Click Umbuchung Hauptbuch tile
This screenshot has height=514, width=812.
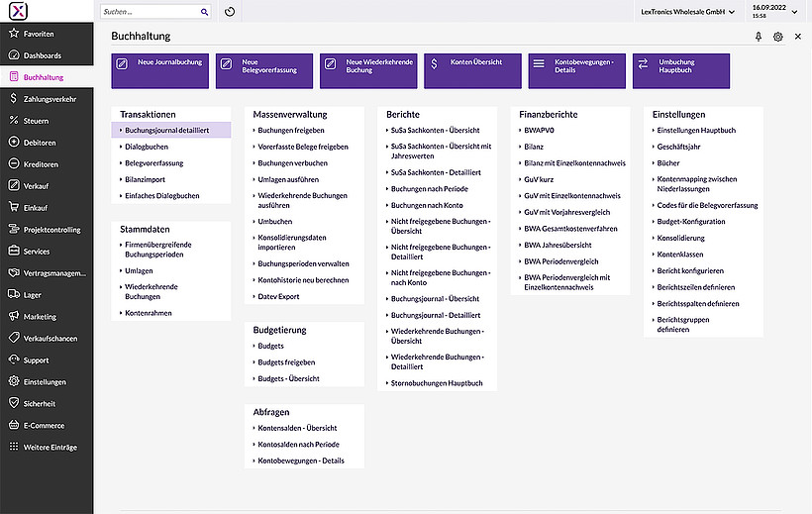point(681,71)
